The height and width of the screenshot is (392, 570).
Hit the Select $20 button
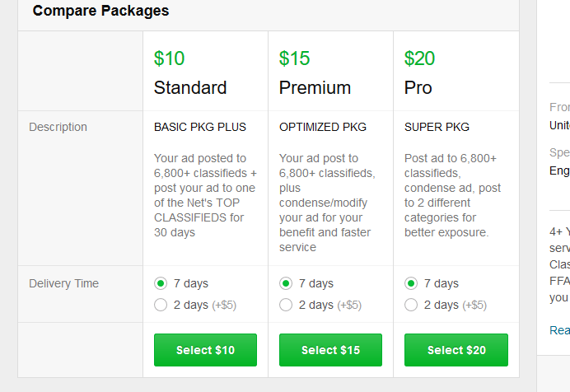pyautogui.click(x=456, y=350)
